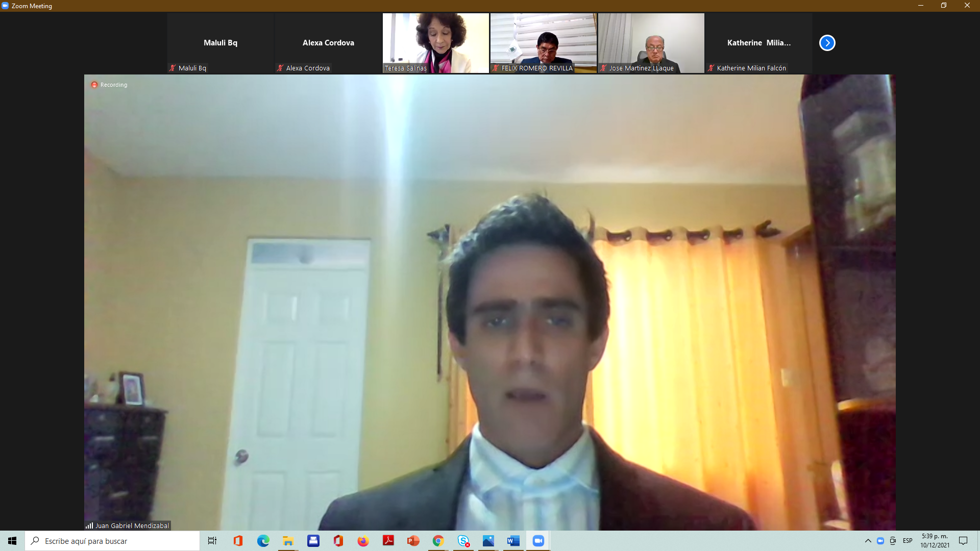Switch to Microsoft Word on the taskbar
This screenshot has height=551, width=980.
(x=513, y=541)
